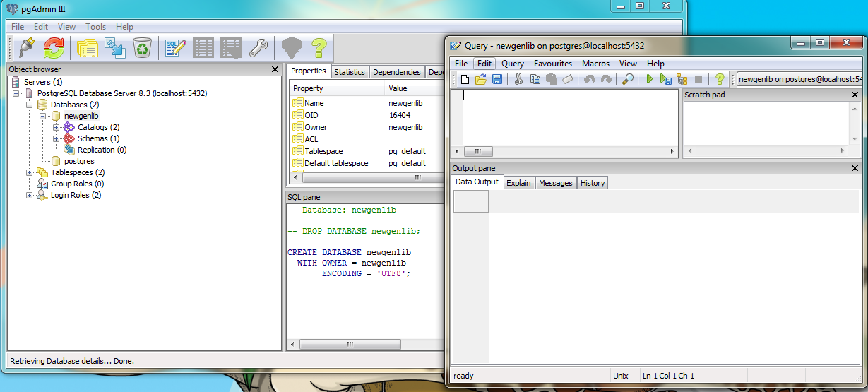This screenshot has height=392, width=868.
Task: Open the database connection dropdown in Query window
Action: (801, 79)
